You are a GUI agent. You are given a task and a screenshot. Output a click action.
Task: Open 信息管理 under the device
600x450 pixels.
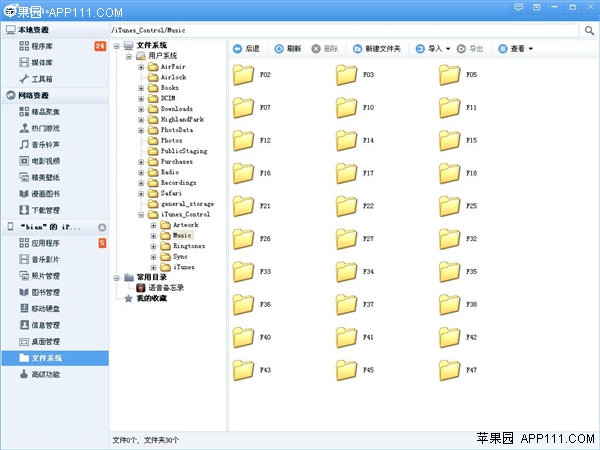pyautogui.click(x=55, y=325)
